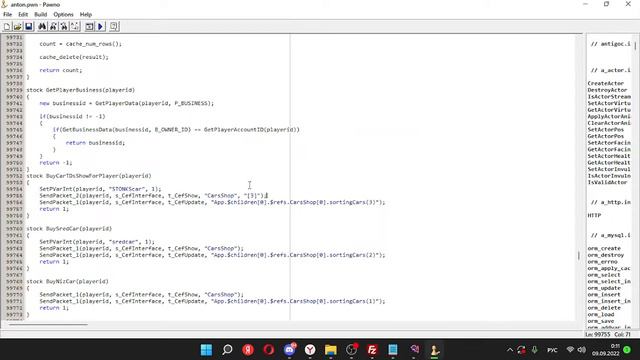This screenshot has width=640, height=360.
Task: Open the Edit menu
Action: (x=23, y=14)
